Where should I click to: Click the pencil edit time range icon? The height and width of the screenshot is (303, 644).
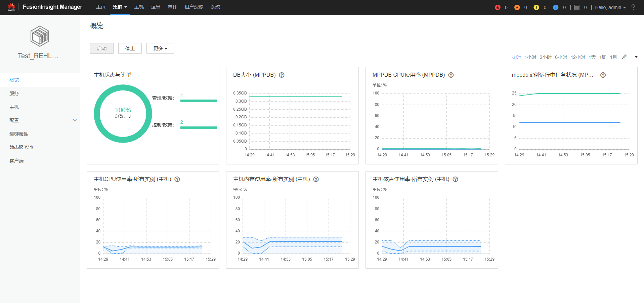pyautogui.click(x=624, y=57)
